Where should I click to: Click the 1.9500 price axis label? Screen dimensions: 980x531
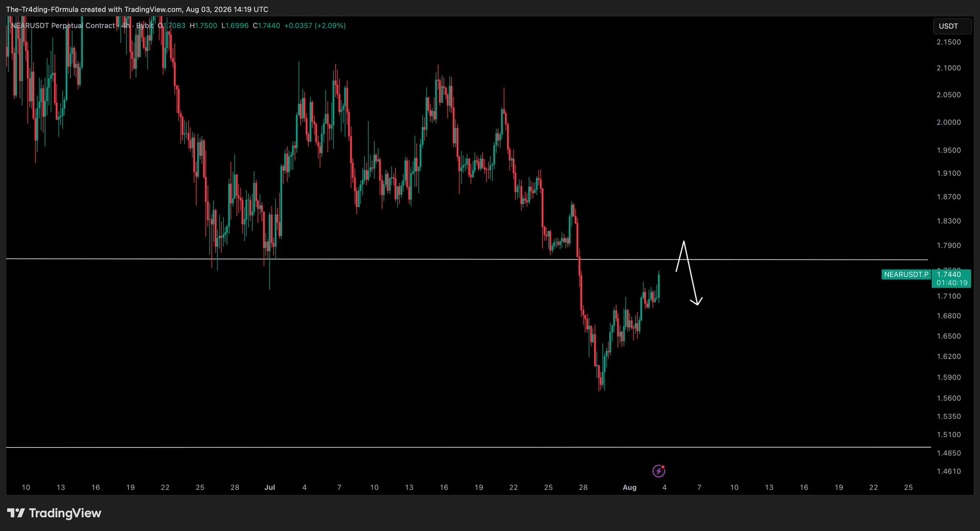949,150
